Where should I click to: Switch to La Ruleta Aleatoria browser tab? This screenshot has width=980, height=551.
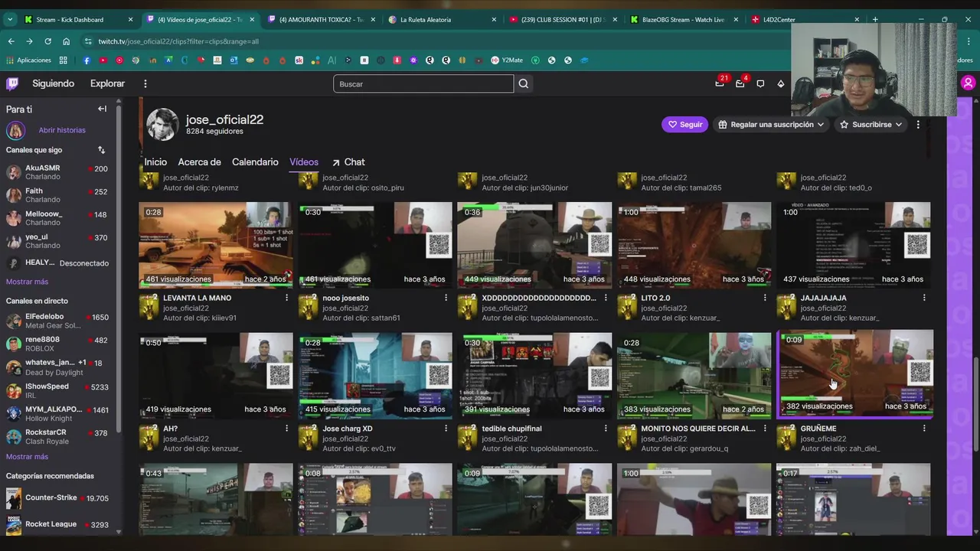point(443,19)
